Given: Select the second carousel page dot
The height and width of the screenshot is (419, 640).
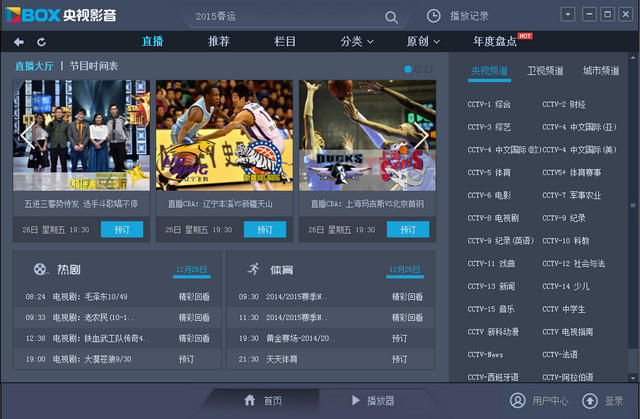Looking at the screenshot, I should [418, 69].
